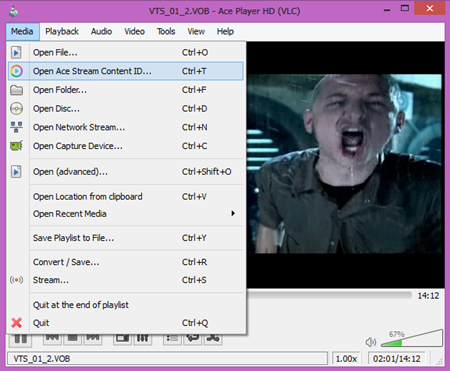The width and height of the screenshot is (450, 371).
Task: Toggle loop mode button
Action: pyautogui.click(x=193, y=338)
